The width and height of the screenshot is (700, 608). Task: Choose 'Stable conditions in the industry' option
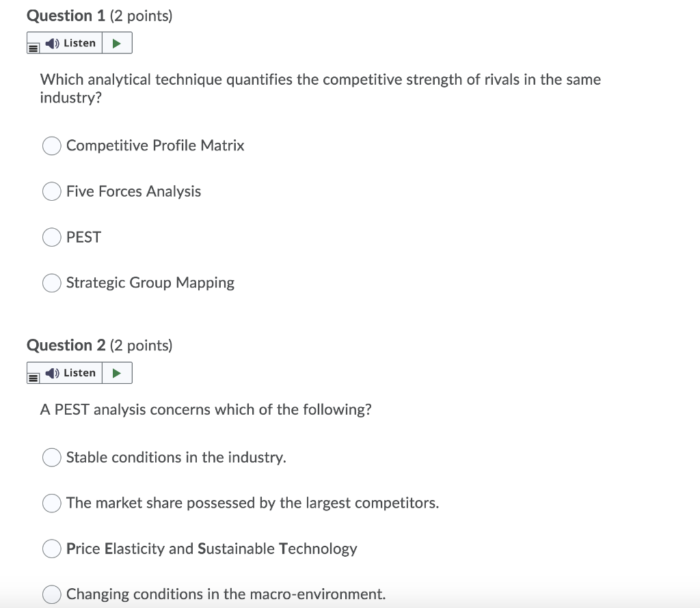51,457
